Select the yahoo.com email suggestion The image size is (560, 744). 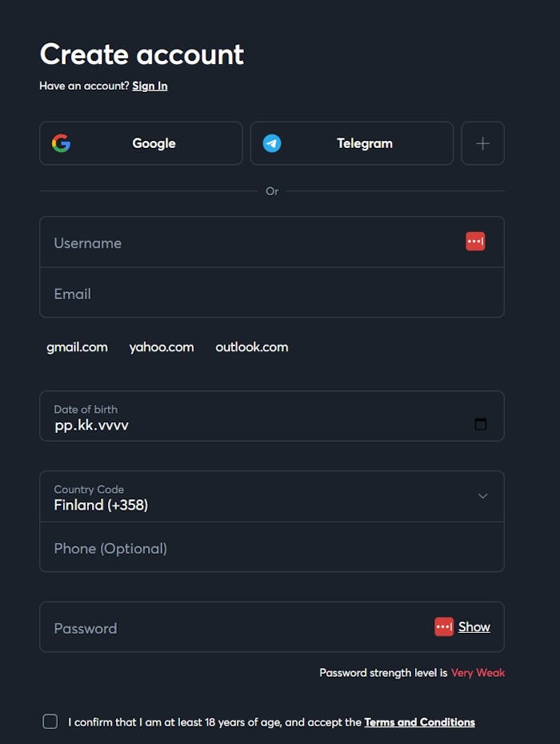coord(162,347)
